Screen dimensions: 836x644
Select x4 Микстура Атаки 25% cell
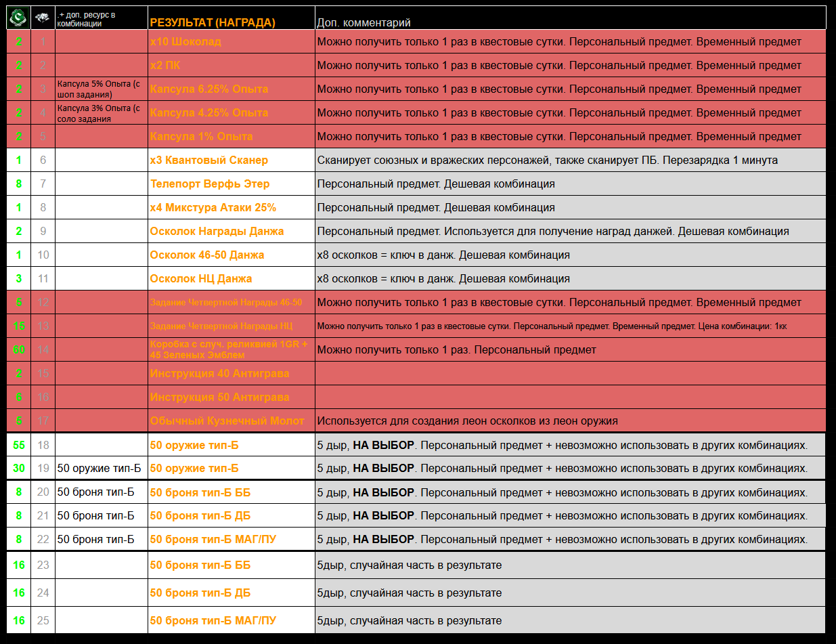pyautogui.click(x=213, y=208)
